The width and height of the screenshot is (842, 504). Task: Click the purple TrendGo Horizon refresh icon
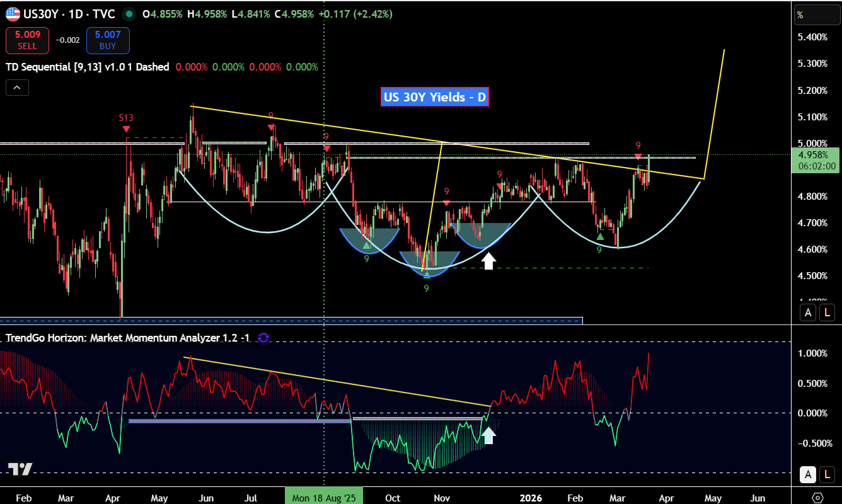click(x=263, y=338)
